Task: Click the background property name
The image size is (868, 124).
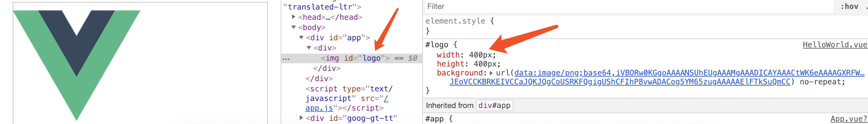Action: 460,73
